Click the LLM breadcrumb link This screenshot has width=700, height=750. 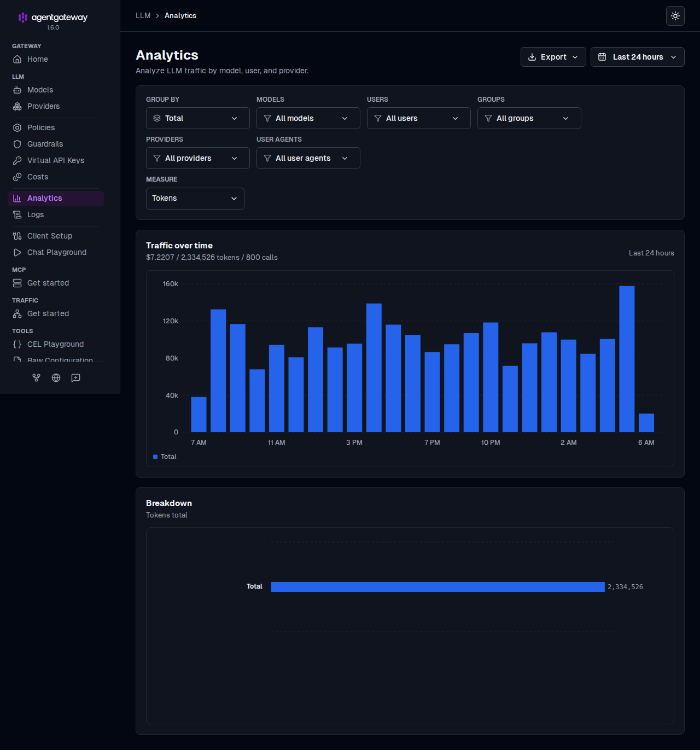click(x=143, y=15)
